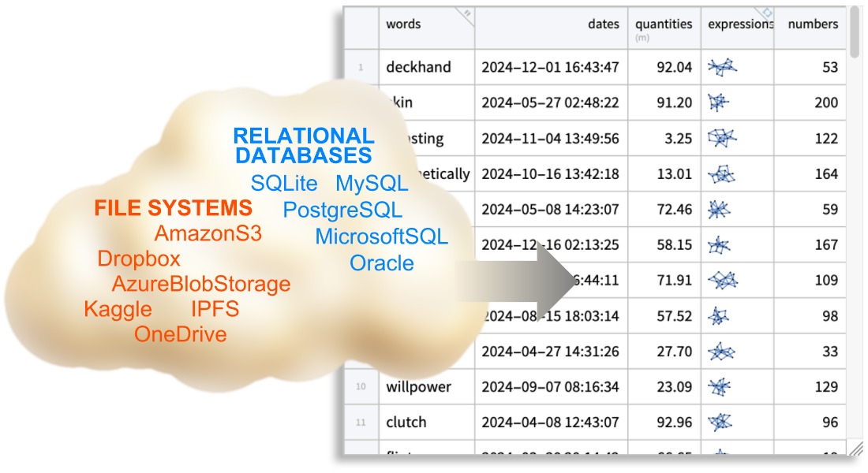Click the graph icon in the willpower row
Image resolution: width=868 pixels, height=473 pixels.
tap(719, 386)
